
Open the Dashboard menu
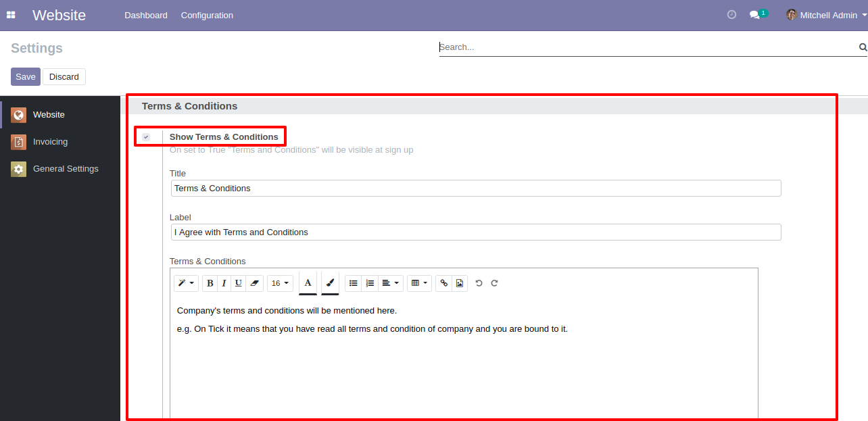coord(146,15)
